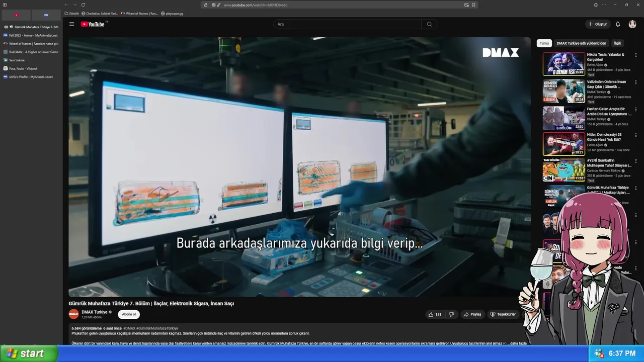Open the Wheel of Names bookmark

139,14
